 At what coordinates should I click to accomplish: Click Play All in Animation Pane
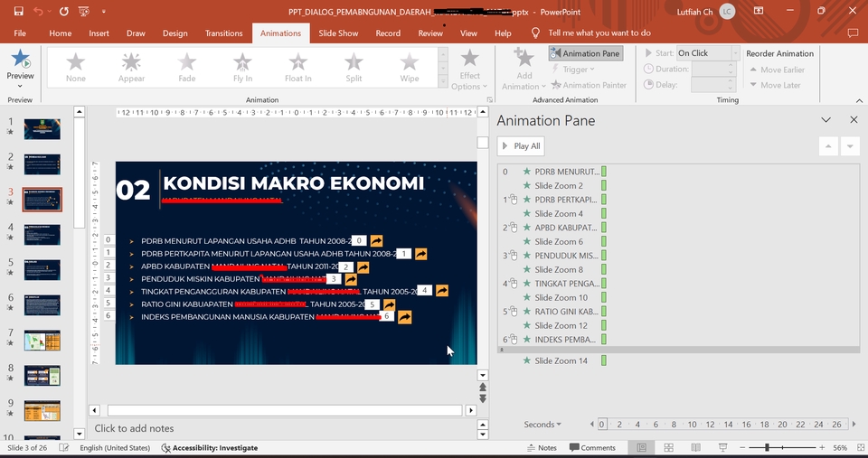tap(521, 146)
